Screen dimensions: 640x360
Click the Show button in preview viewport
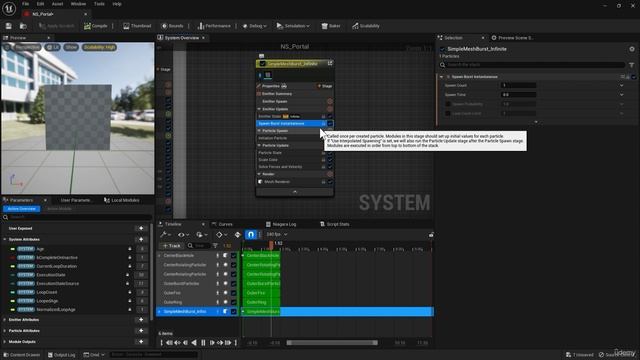click(71, 47)
